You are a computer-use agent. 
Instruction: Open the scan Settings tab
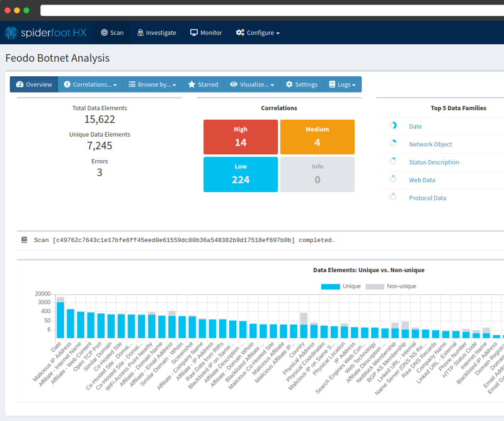(x=302, y=84)
